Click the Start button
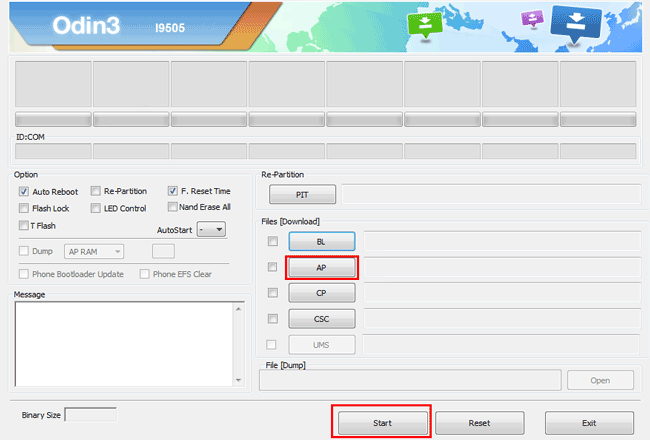The image size is (650, 440). click(x=382, y=423)
